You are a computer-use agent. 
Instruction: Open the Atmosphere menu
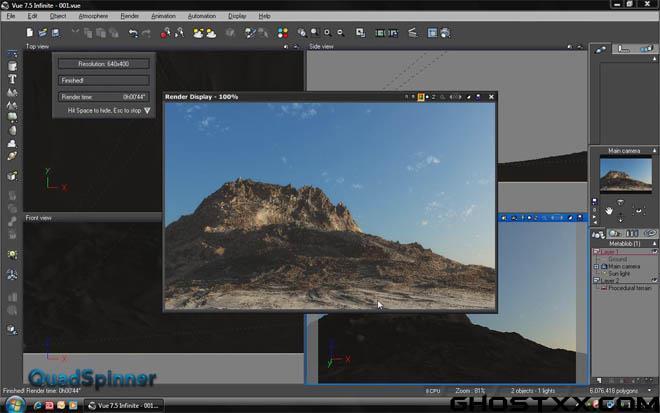point(93,16)
